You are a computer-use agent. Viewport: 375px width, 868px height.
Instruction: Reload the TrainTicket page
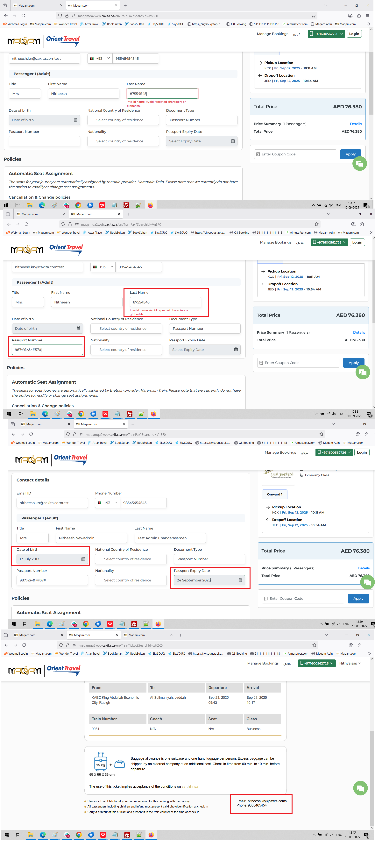pyautogui.click(x=24, y=645)
